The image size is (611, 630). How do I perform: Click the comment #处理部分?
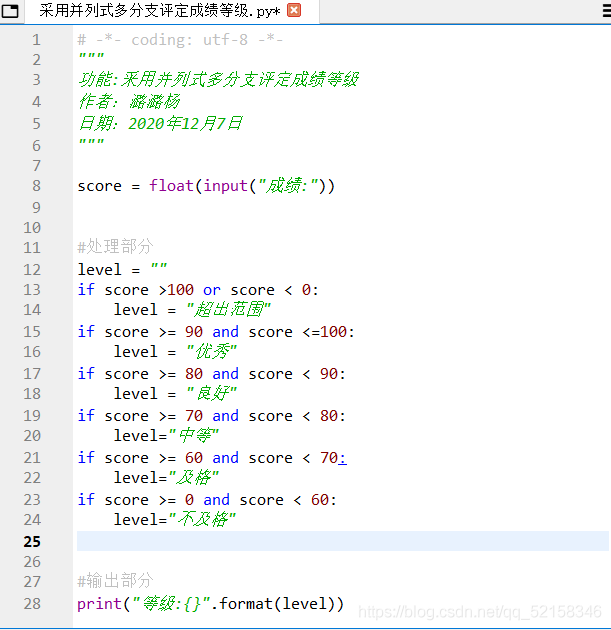coord(115,246)
